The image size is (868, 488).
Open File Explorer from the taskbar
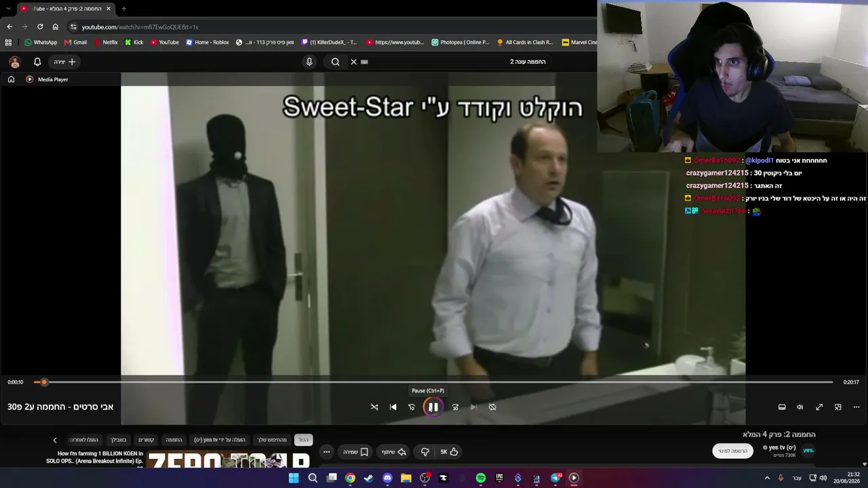click(406, 478)
